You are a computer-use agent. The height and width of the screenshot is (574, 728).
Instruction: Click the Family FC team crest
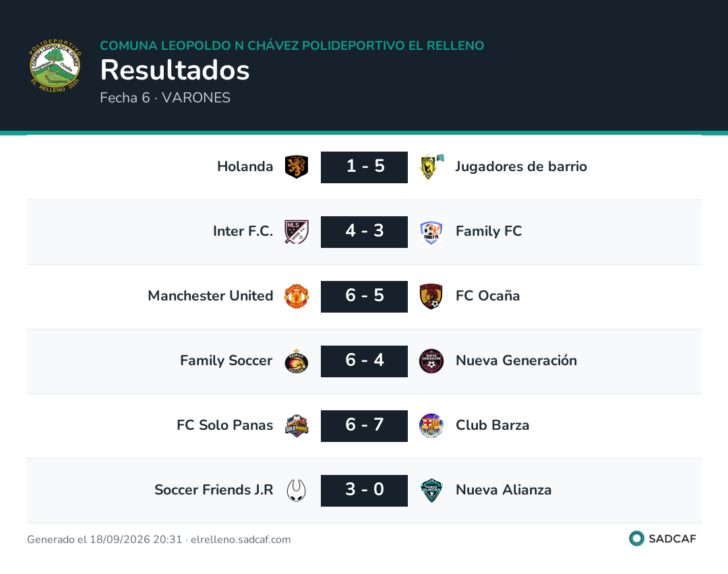[431, 232]
